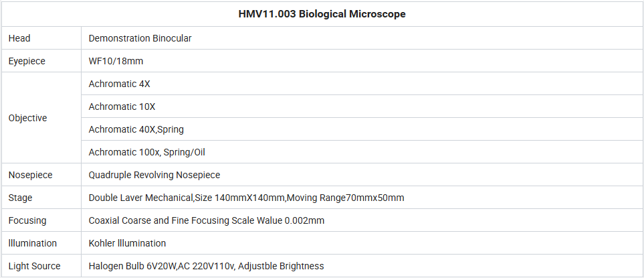Click the Halogen Bulb 6V20W description
This screenshot has width=644, height=278.
point(206,266)
